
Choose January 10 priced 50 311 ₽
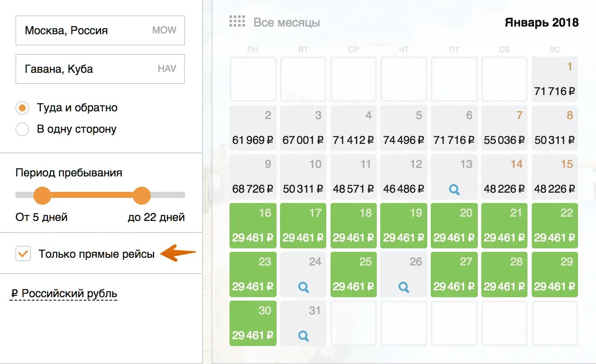tap(303, 177)
